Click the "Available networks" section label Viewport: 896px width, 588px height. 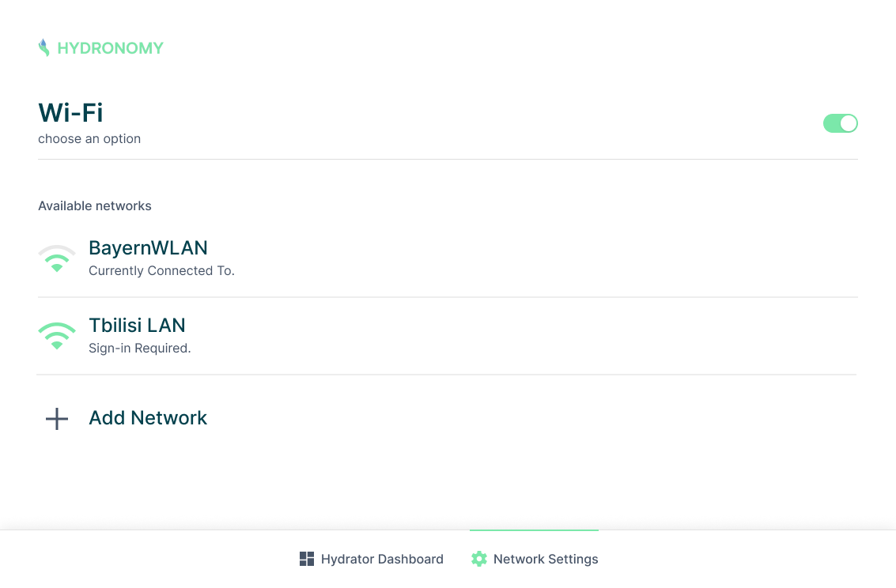95,206
